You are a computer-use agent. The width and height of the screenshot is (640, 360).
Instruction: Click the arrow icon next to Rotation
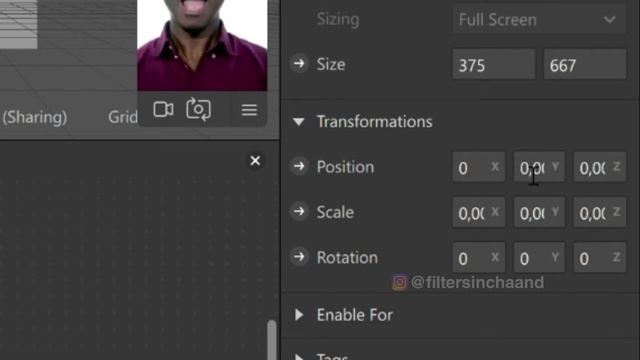[x=299, y=257]
